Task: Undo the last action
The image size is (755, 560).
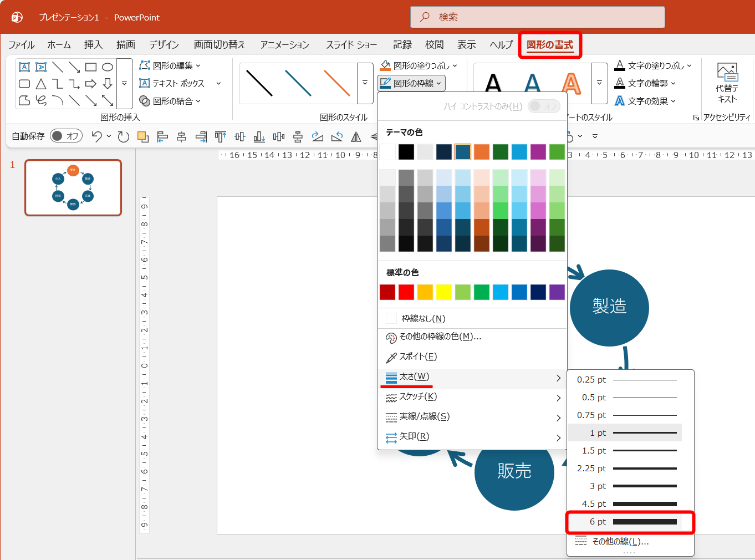Action: [x=96, y=136]
